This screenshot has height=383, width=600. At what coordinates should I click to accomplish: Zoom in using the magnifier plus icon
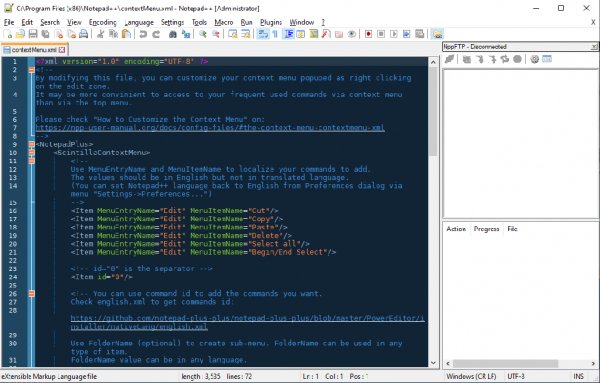[203, 34]
